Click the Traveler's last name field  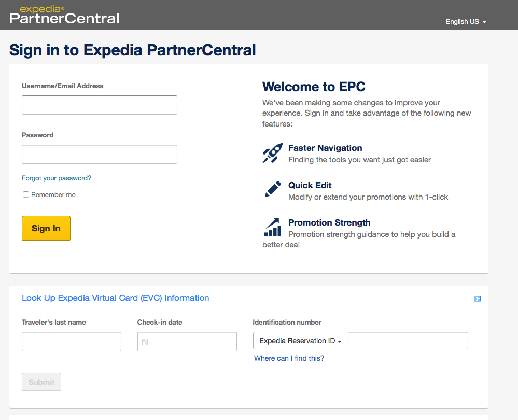[72, 342]
